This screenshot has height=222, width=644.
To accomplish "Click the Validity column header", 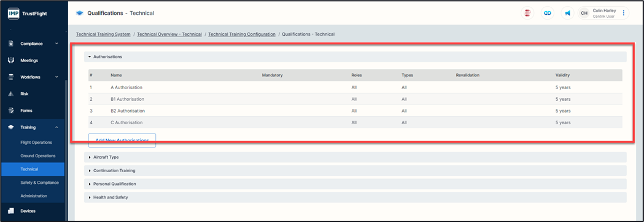I will pos(563,75).
